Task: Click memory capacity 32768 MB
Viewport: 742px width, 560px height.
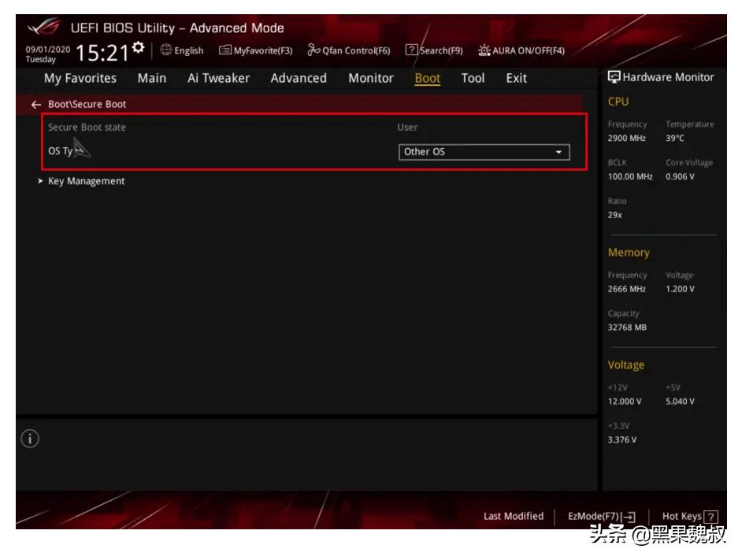Action: (627, 327)
